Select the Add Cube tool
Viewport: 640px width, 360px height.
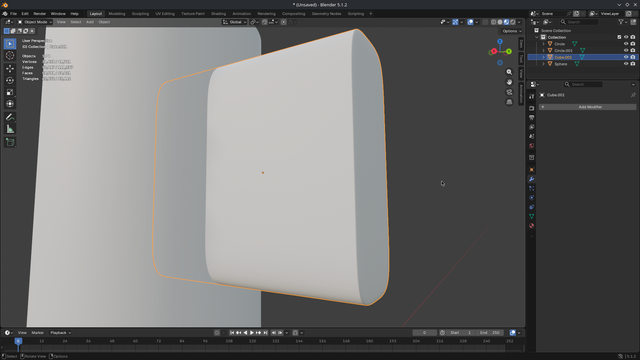tap(10, 142)
